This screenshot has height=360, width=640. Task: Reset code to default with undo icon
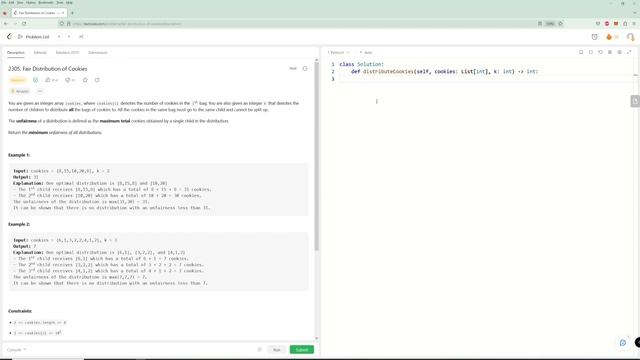coord(600,52)
